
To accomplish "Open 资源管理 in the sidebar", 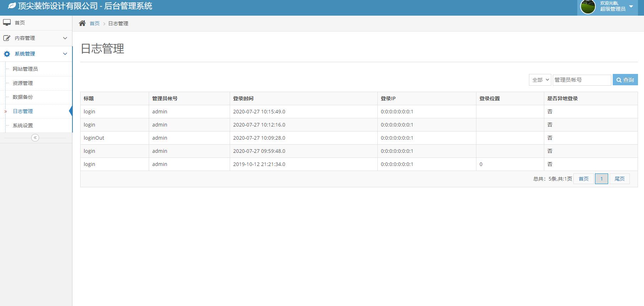I will click(23, 83).
